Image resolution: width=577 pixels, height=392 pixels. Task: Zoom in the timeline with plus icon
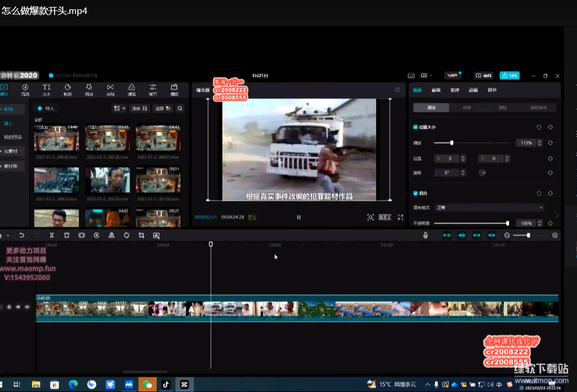[555, 235]
